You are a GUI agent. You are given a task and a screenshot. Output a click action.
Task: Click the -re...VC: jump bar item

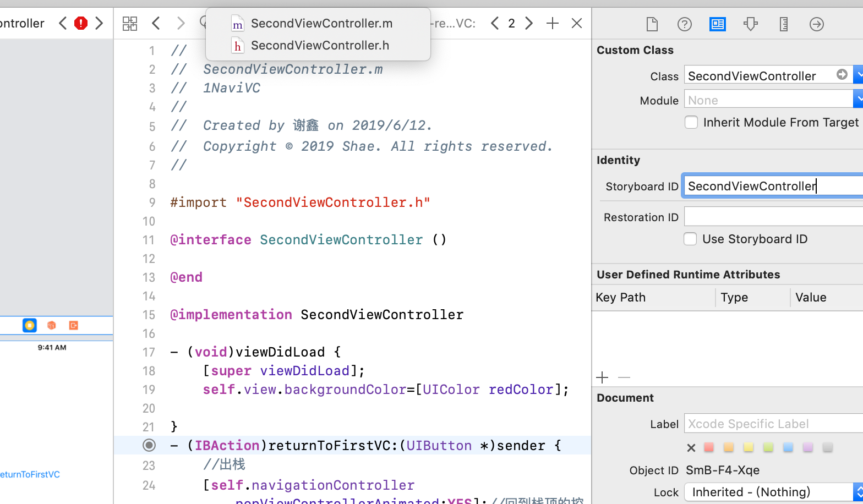[454, 23]
